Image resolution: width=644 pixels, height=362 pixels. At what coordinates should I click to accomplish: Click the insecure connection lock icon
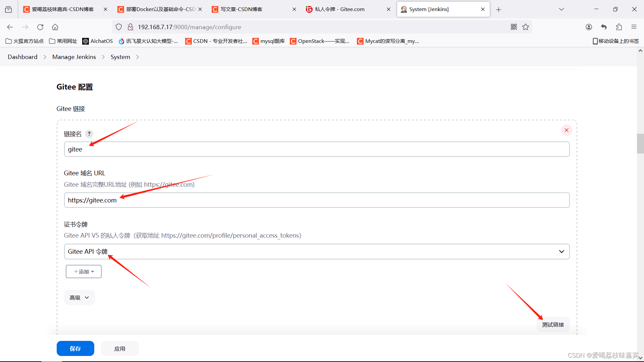point(130,27)
